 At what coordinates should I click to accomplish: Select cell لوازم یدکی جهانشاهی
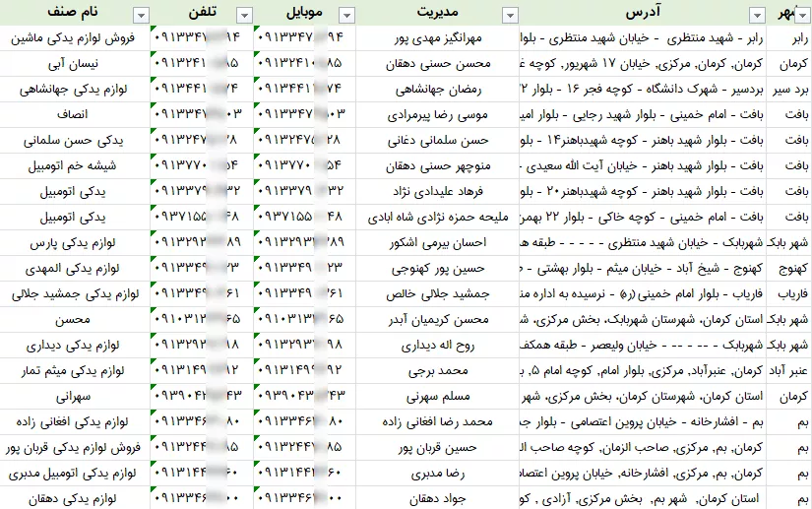tap(75, 90)
